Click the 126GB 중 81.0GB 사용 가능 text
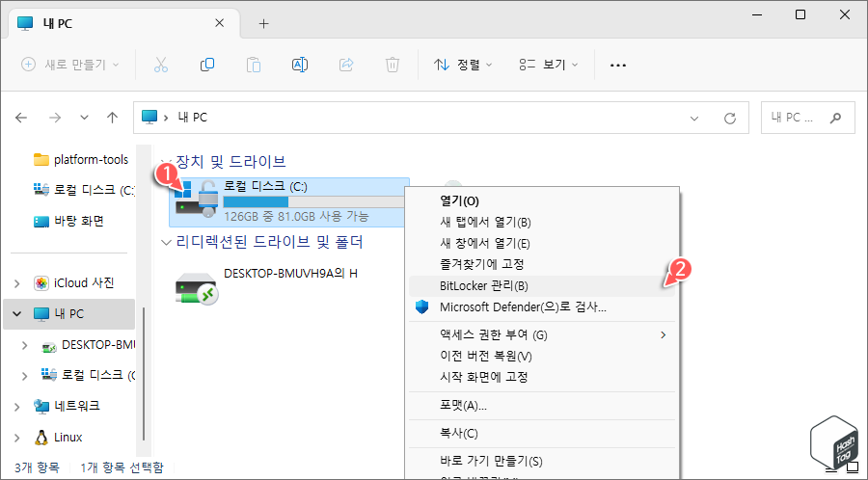Image resolution: width=868 pixels, height=480 pixels. pos(296,216)
